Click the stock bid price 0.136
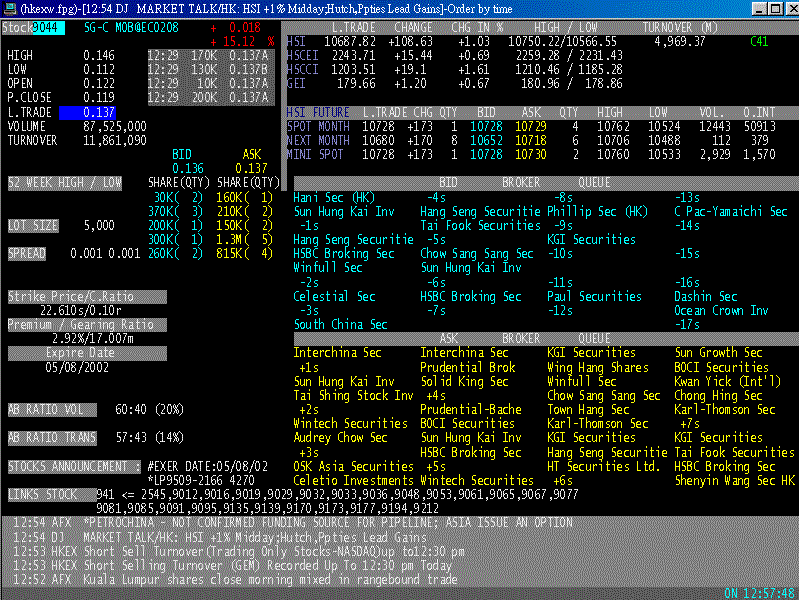Image resolution: width=799 pixels, height=600 pixels. [188, 168]
